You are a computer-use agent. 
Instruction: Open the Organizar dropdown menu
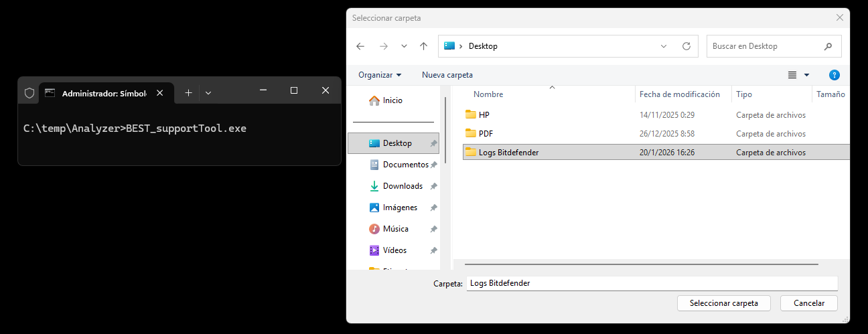(x=380, y=75)
